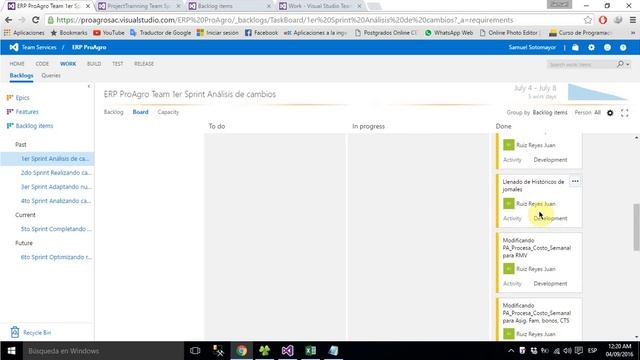
Task: Switch to the sprint Backlog view
Action: (113, 112)
